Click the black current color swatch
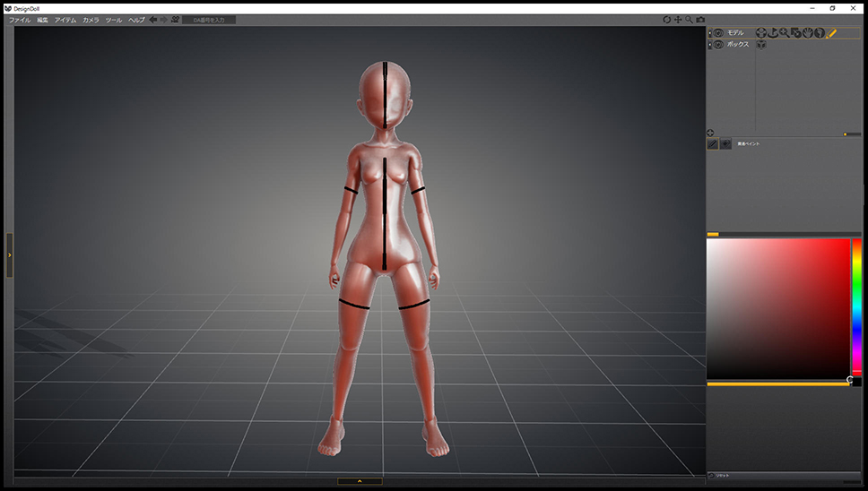The height and width of the screenshot is (491, 868). point(856,382)
